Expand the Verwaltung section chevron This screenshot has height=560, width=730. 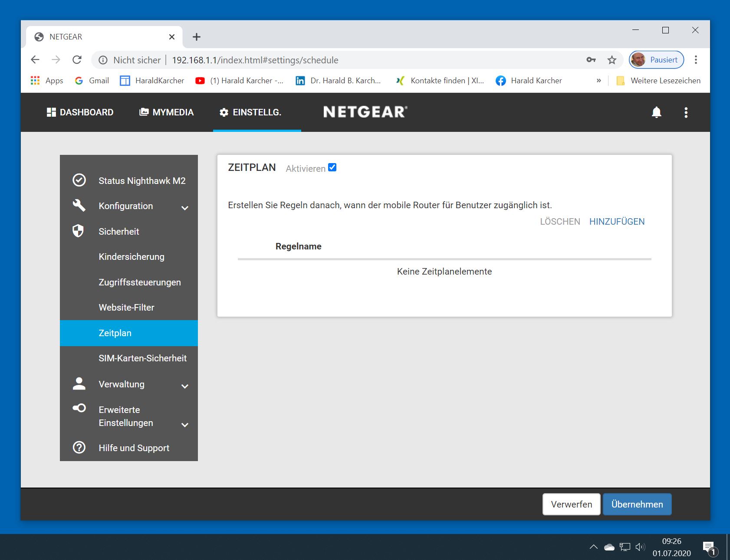point(185,386)
